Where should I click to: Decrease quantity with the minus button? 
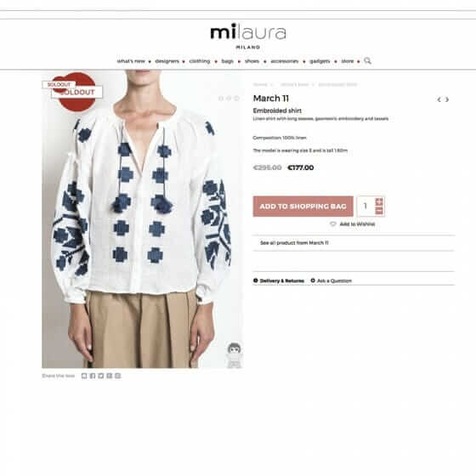379,211
